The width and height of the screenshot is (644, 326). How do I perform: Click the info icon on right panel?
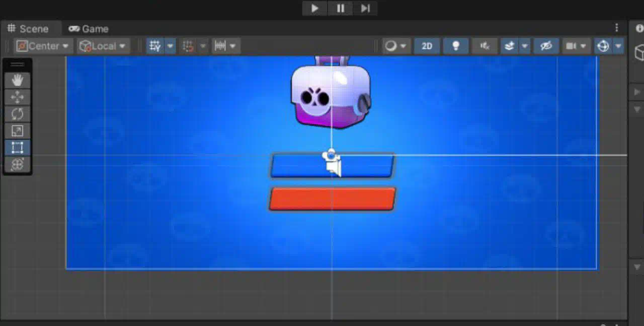[639, 28]
